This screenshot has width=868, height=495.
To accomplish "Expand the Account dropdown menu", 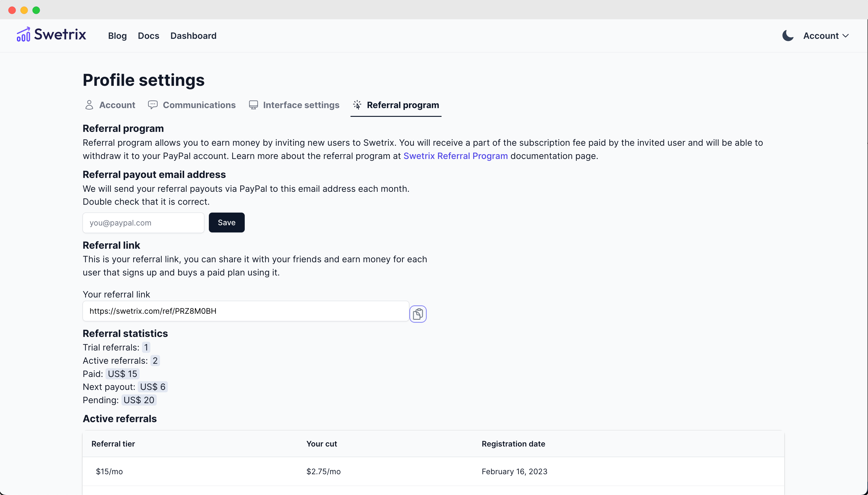I will (x=821, y=36).
